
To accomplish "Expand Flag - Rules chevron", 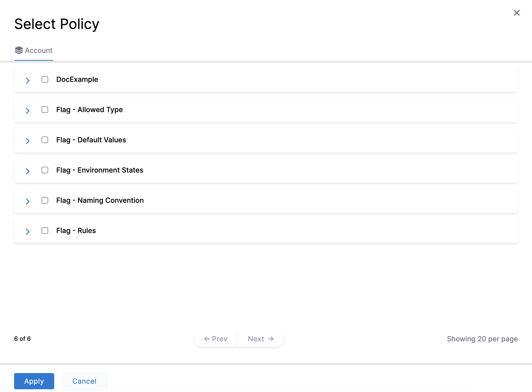I will tap(28, 232).
